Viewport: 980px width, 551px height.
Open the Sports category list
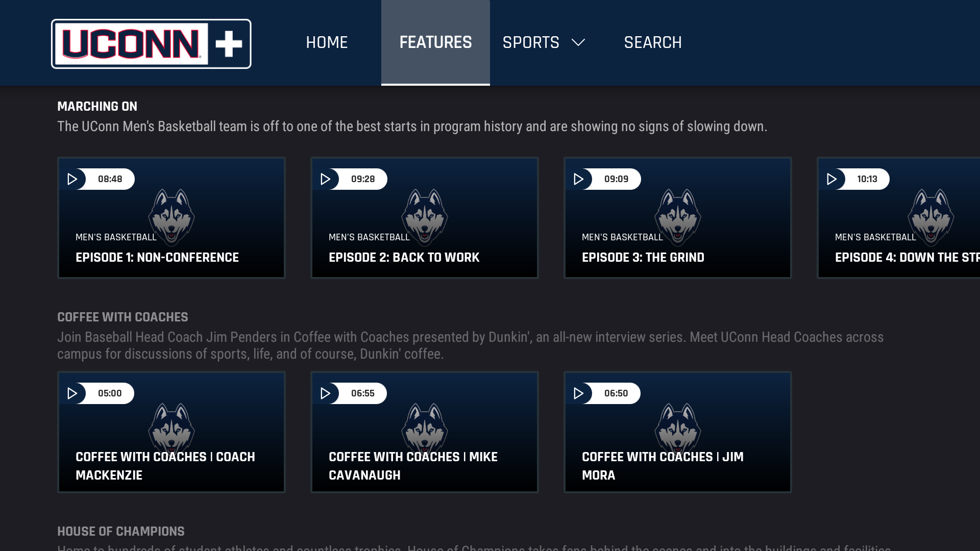tap(531, 43)
